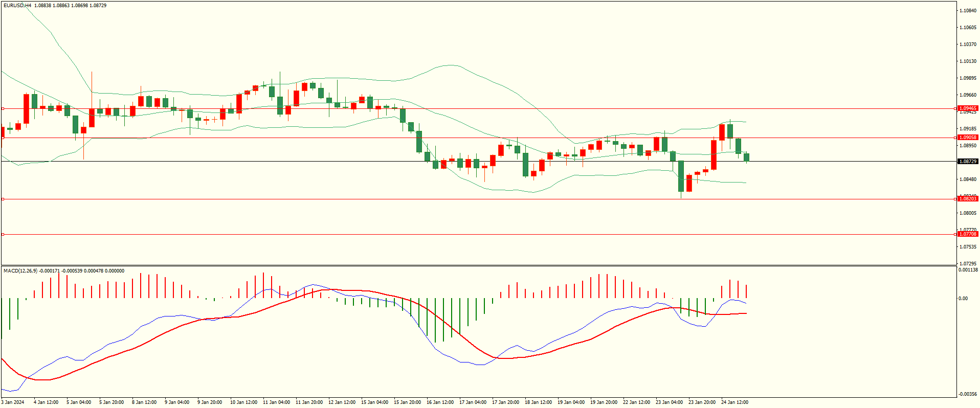
Task: Select the 1.08203 price level tag
Action: pyautogui.click(x=967, y=199)
